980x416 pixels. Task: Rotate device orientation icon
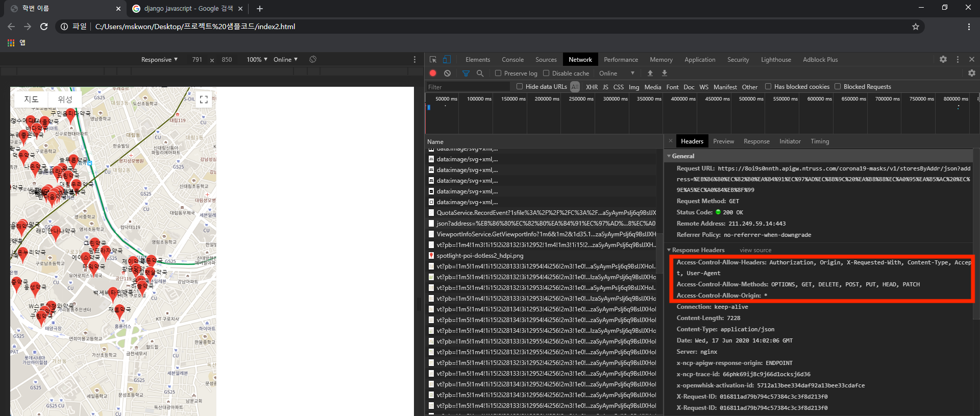tap(313, 59)
